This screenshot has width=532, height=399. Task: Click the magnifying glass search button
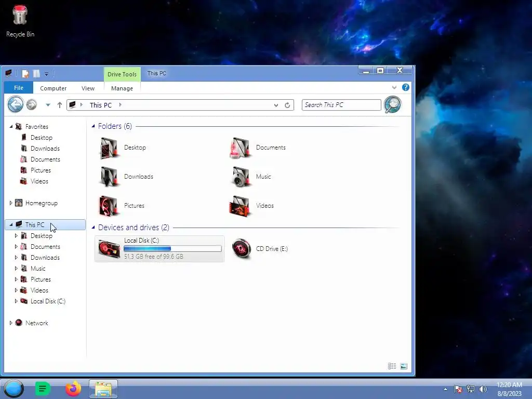pos(393,104)
